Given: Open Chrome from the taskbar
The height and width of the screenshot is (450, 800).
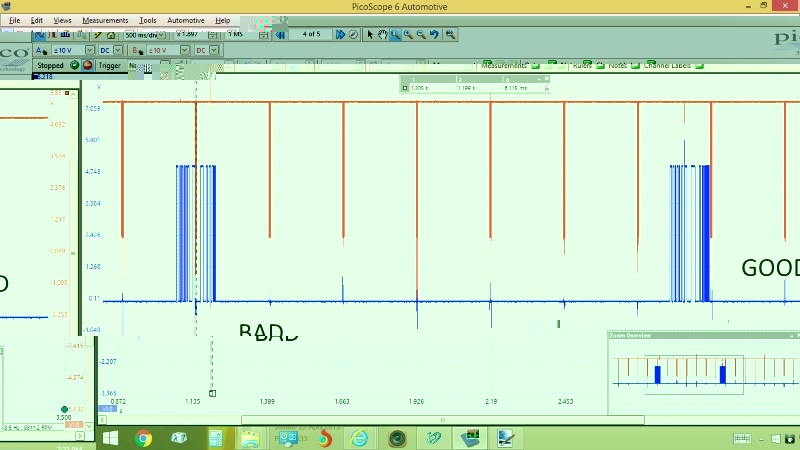Looking at the screenshot, I should (x=143, y=438).
